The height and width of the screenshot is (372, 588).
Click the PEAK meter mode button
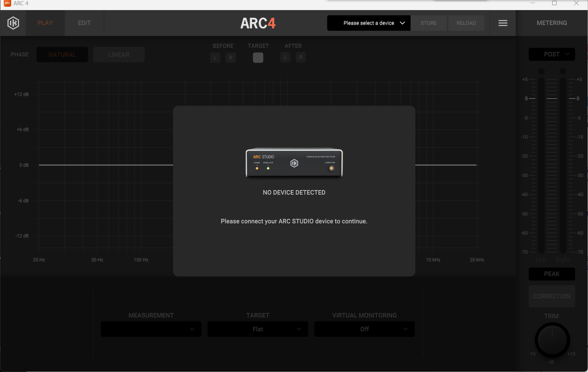click(552, 274)
